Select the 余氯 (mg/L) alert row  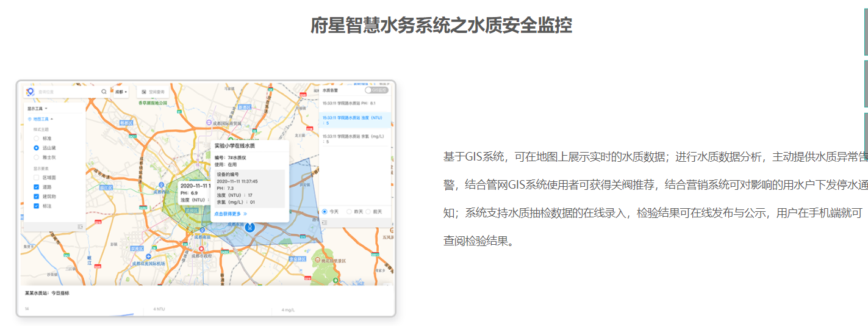(x=355, y=139)
